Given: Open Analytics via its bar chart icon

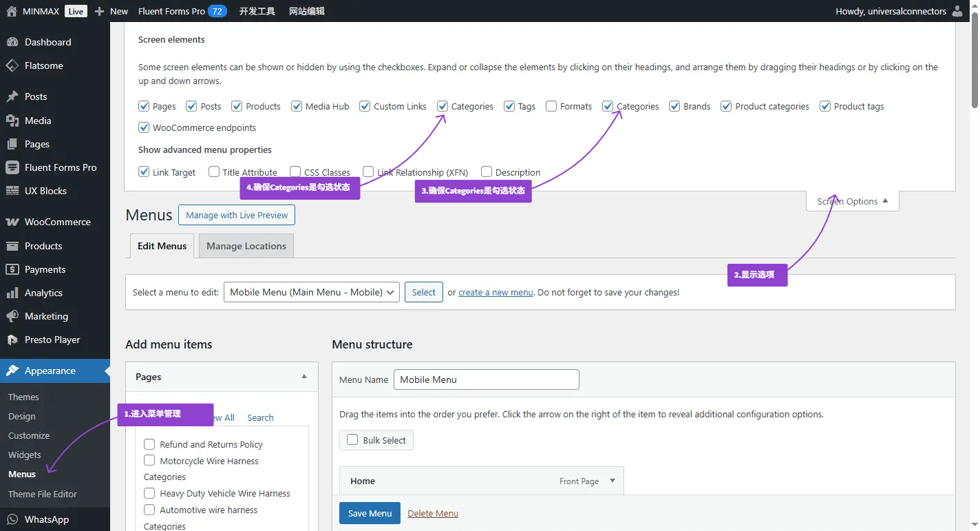Looking at the screenshot, I should tap(12, 293).
